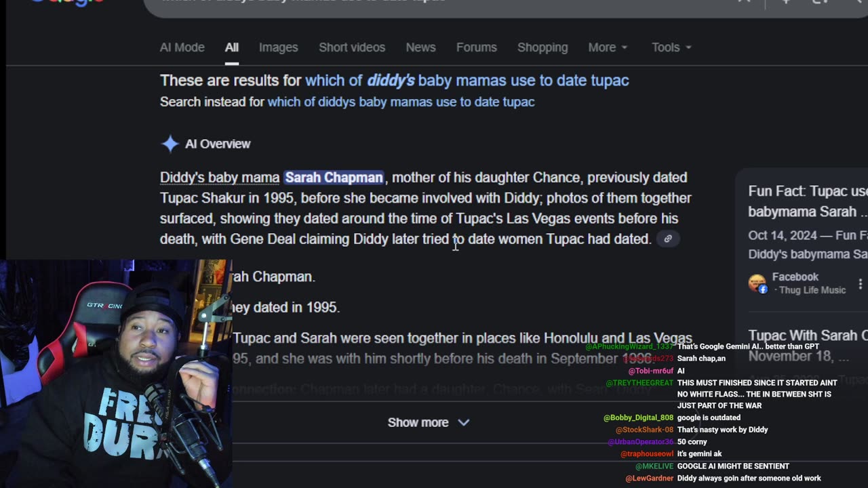Switch to Shopping tab
The height and width of the screenshot is (488, 868).
click(542, 47)
